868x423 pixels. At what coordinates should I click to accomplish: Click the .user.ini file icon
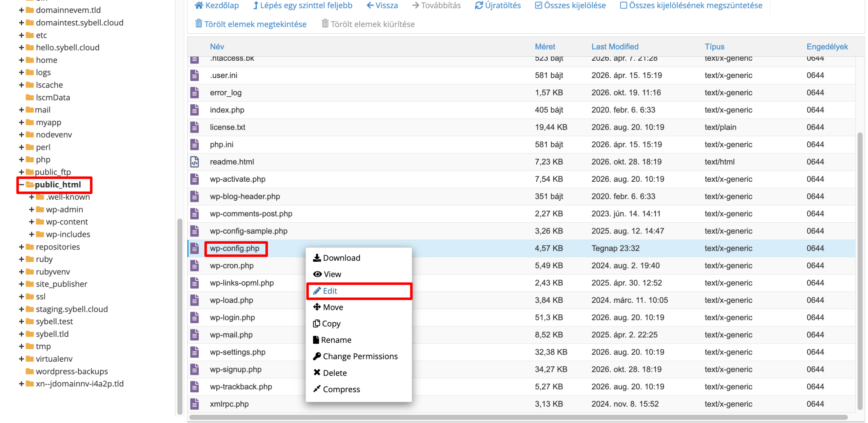(x=194, y=76)
